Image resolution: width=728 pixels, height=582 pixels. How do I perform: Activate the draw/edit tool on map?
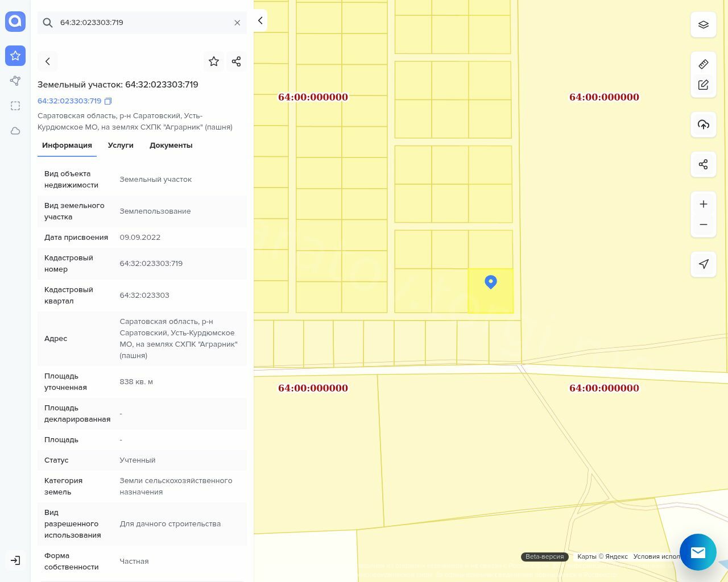(x=703, y=85)
